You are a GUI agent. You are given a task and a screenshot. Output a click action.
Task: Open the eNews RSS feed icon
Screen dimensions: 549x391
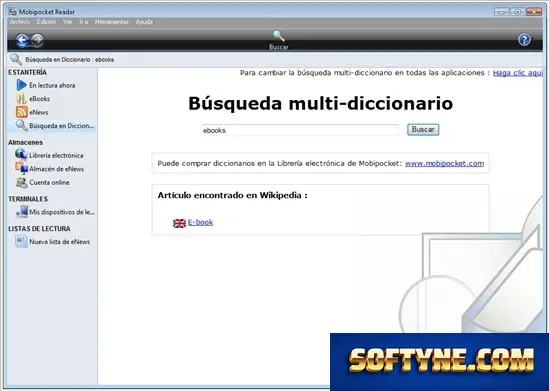(21, 112)
